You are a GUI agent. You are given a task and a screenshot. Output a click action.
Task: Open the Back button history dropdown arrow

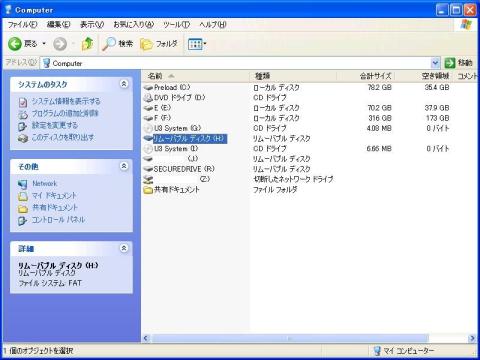(x=44, y=44)
